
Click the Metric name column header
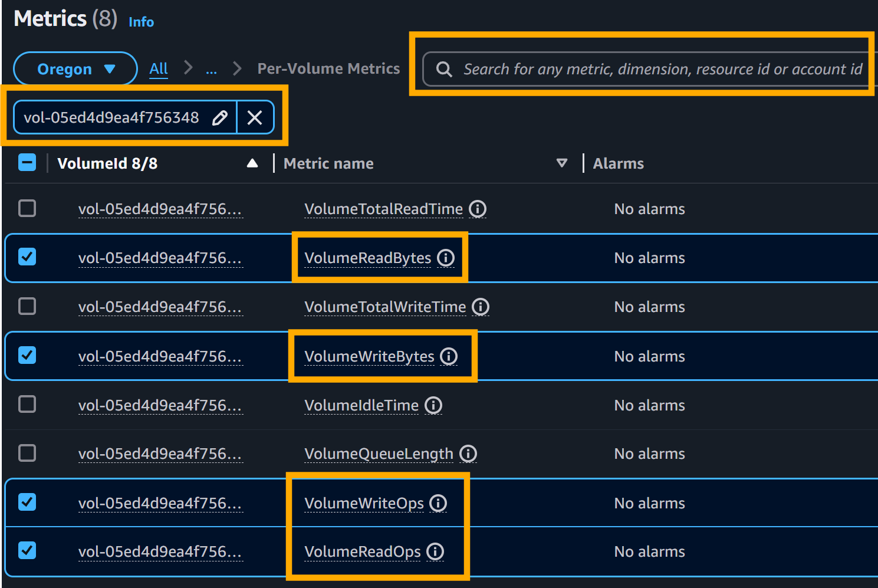click(x=328, y=163)
